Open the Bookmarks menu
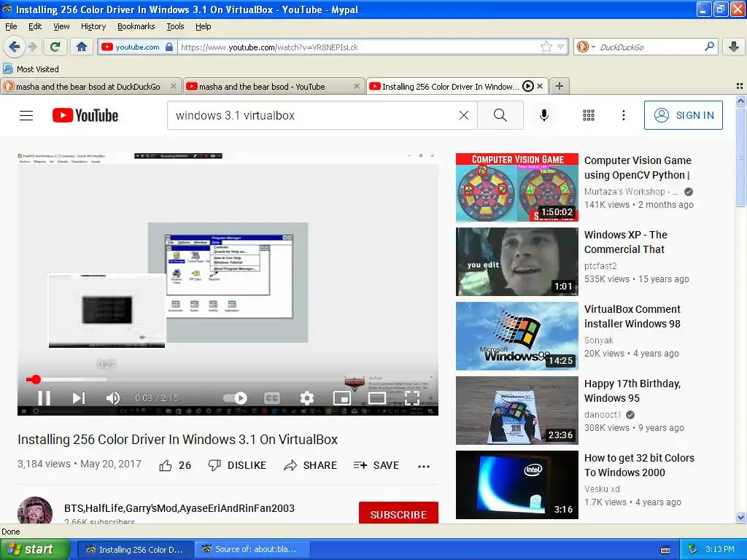747x560 pixels. 136,26
